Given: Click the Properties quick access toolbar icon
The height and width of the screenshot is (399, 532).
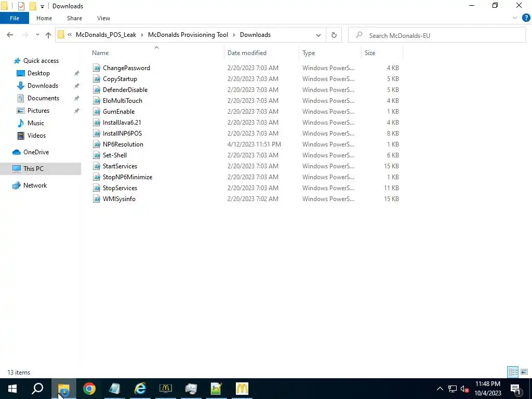Looking at the screenshot, I should 21,6.
